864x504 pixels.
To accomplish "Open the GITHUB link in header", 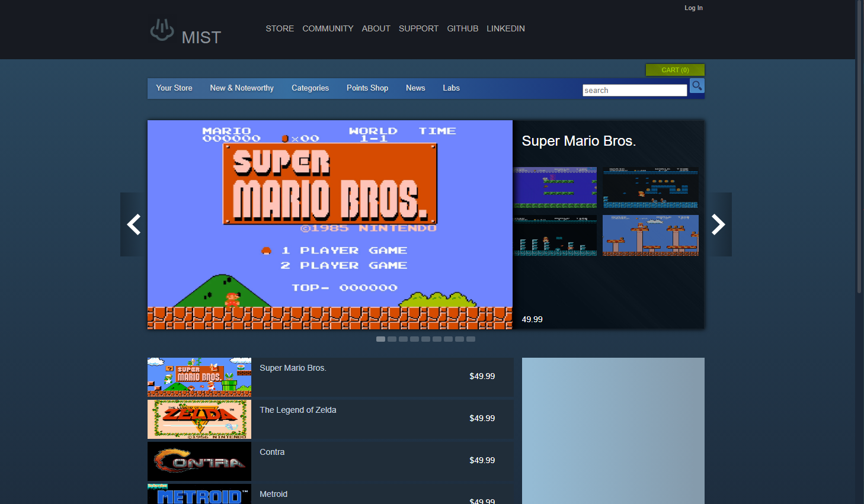I will (462, 28).
